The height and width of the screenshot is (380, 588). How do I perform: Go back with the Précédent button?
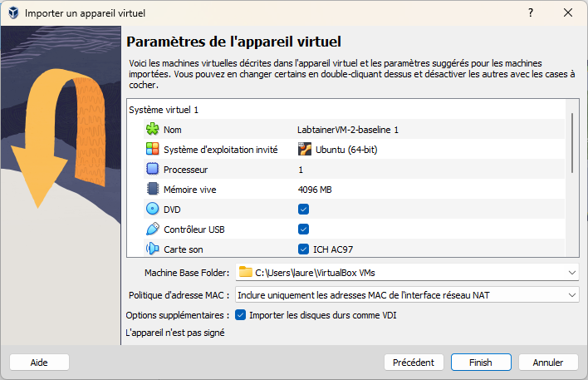coord(414,363)
